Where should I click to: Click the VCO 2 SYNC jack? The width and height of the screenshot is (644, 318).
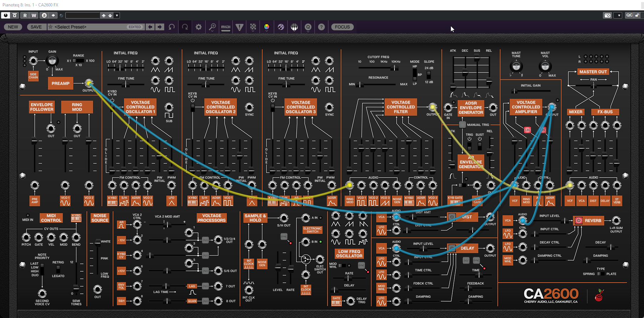249,107
